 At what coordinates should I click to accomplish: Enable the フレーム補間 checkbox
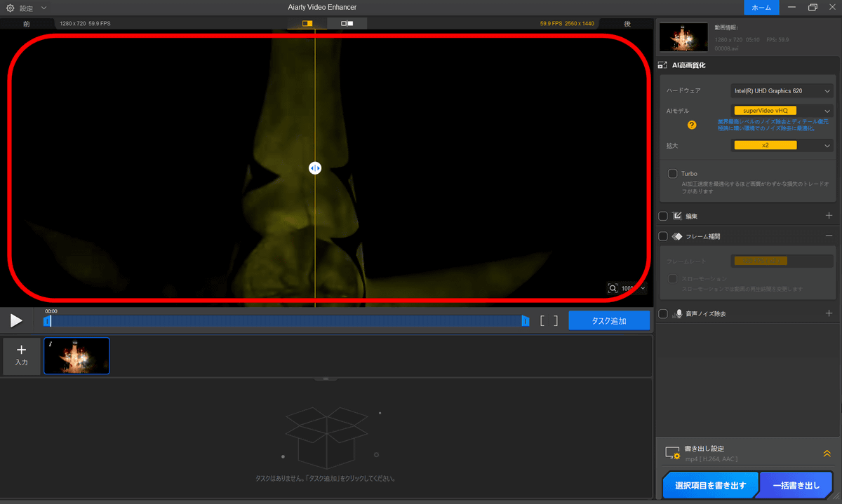[x=663, y=236]
